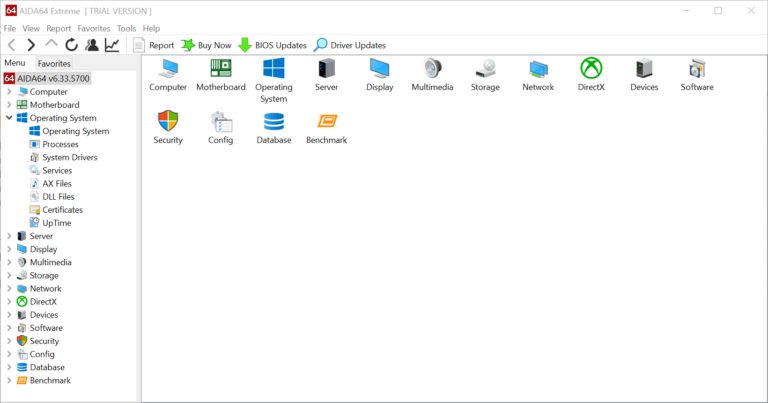Expand the Database tree node

pyautogui.click(x=9, y=367)
